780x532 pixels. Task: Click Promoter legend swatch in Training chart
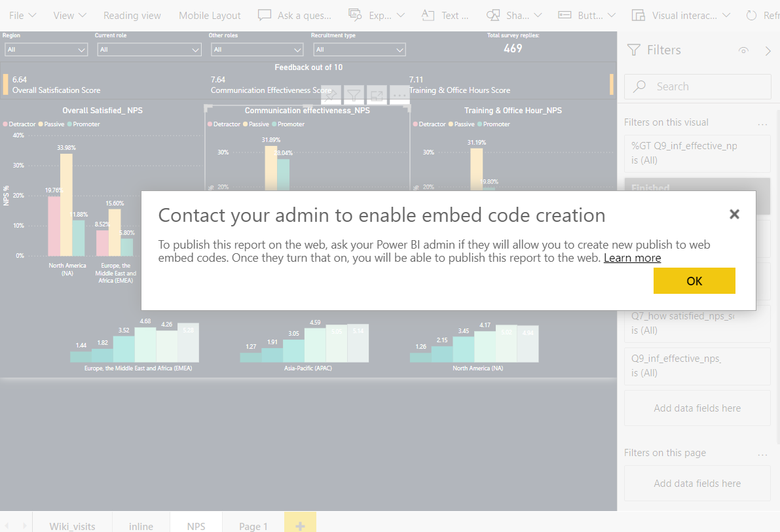(x=480, y=124)
